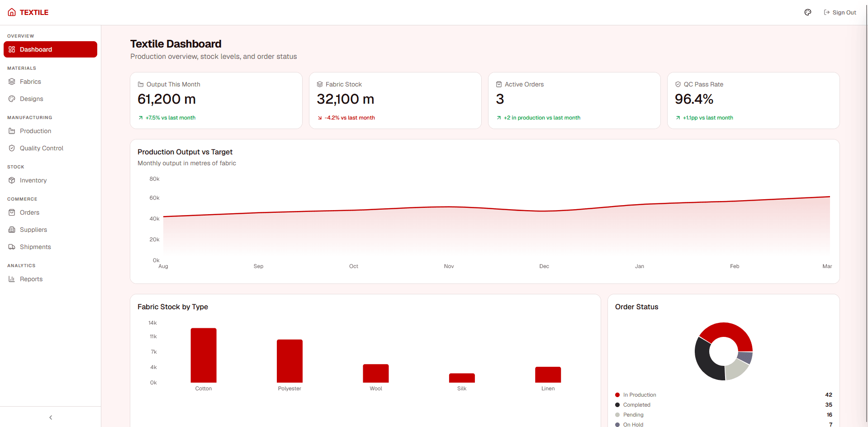Image resolution: width=868 pixels, height=427 pixels.
Task: Click the TEXTILE home logo icon
Action: point(12,12)
